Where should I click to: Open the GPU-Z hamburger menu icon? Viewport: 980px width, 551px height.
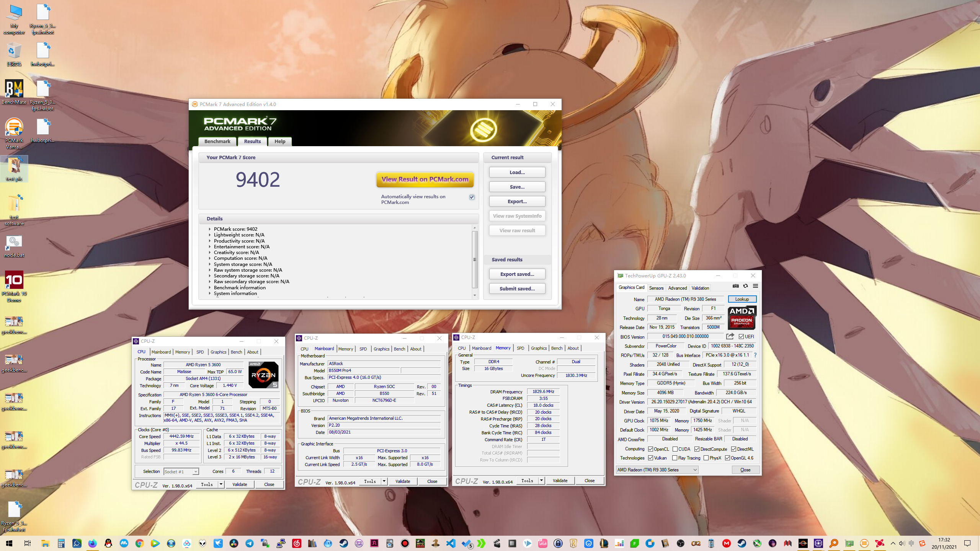[x=755, y=286]
